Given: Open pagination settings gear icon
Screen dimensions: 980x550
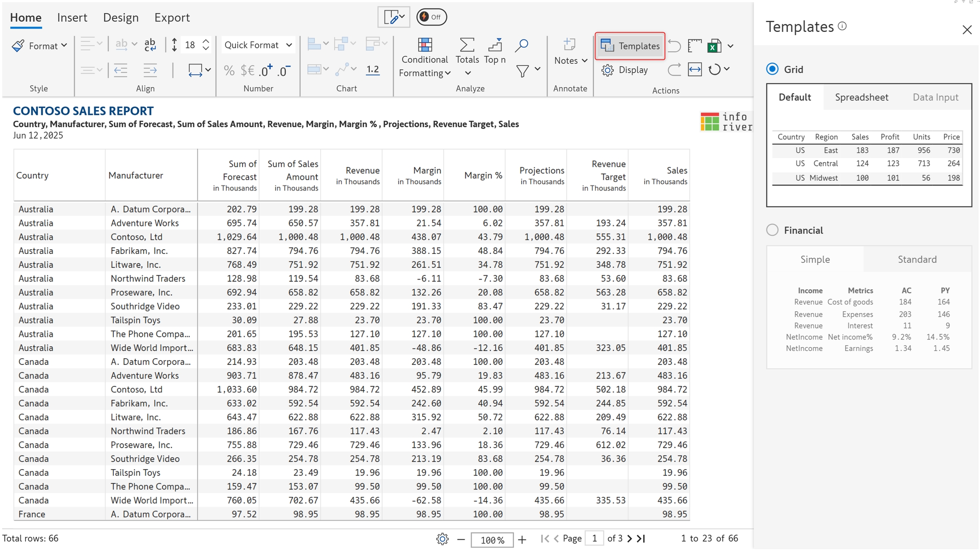Looking at the screenshot, I should 442,539.
